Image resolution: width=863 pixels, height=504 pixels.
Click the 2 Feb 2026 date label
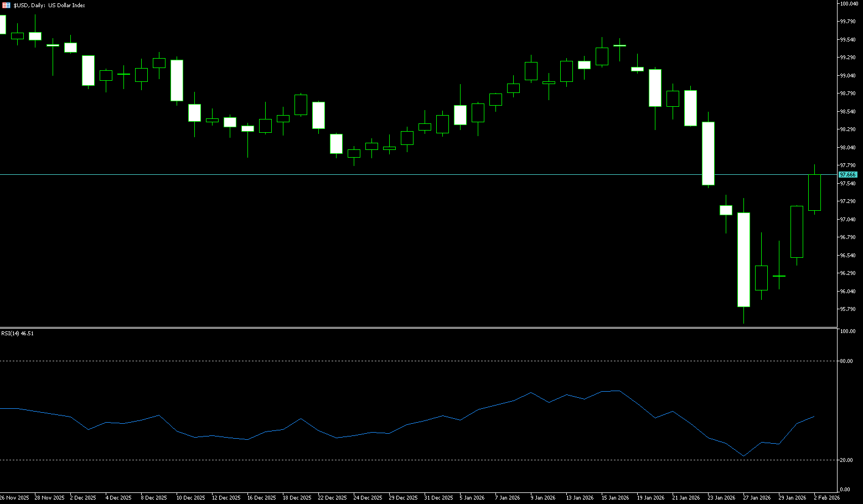pyautogui.click(x=826, y=497)
